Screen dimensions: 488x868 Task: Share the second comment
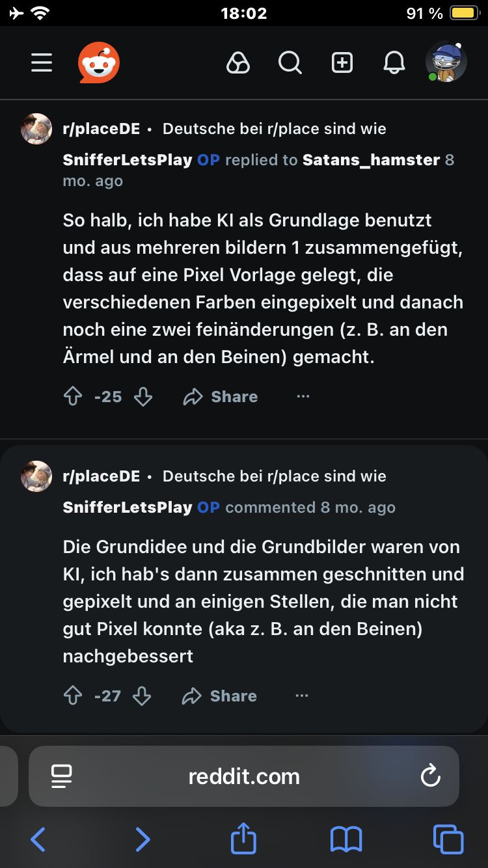click(219, 696)
